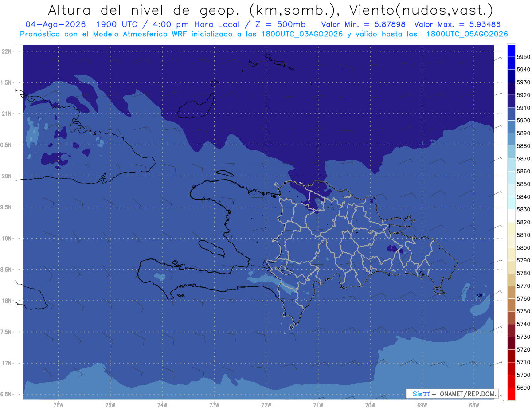Click the '5800' color bar label
This screenshot has width=532, height=411.
point(524,247)
